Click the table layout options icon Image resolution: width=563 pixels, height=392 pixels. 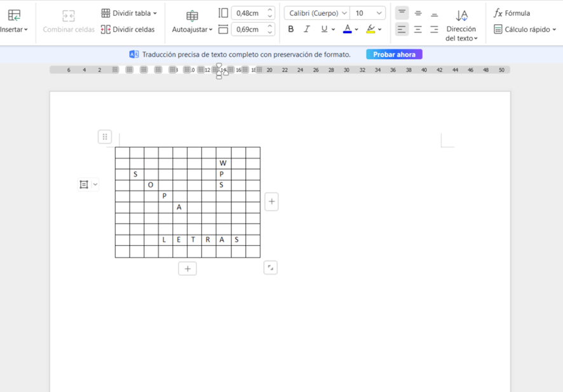click(84, 184)
